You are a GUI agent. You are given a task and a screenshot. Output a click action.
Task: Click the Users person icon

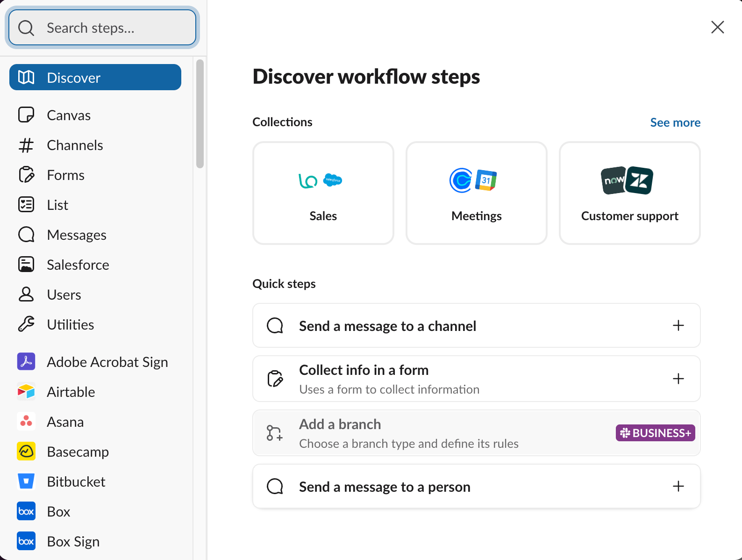26,294
